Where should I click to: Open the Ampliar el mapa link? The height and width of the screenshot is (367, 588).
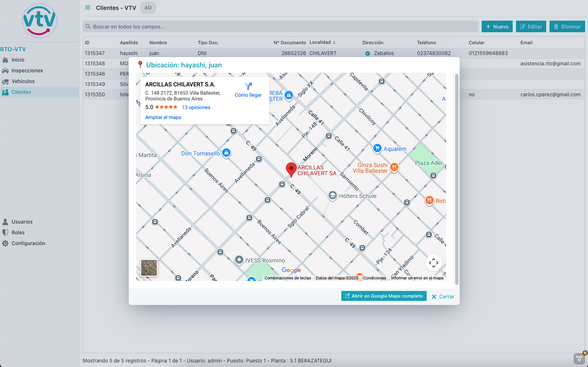pos(163,117)
